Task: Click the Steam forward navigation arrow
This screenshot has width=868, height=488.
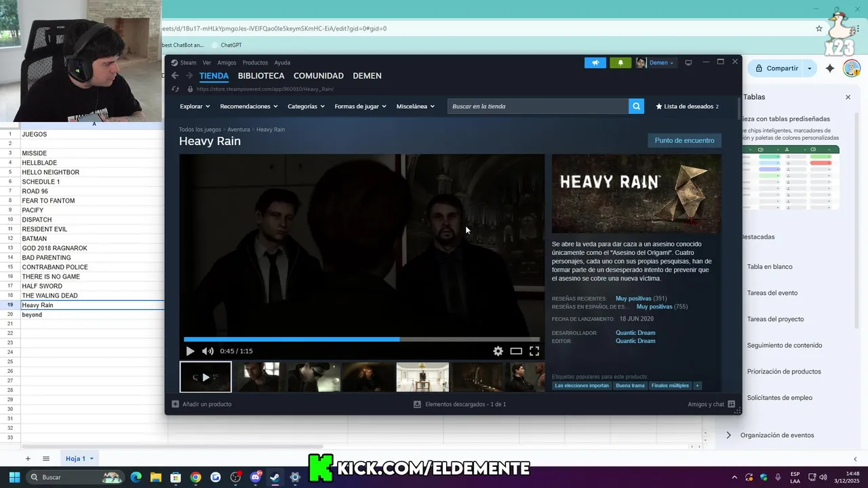Action: tap(189, 76)
